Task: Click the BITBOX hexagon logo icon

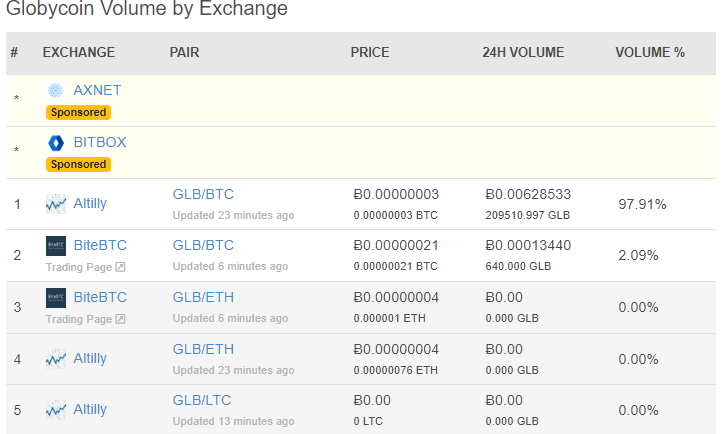Action: (56, 143)
